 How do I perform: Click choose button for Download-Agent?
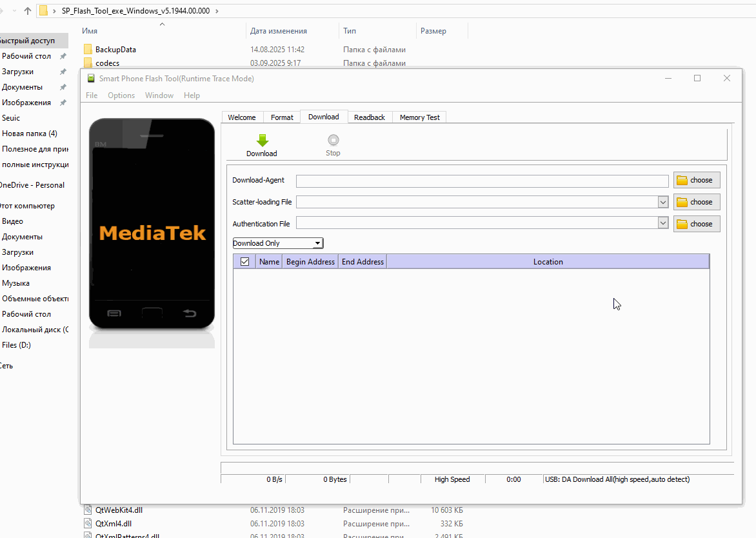(696, 181)
